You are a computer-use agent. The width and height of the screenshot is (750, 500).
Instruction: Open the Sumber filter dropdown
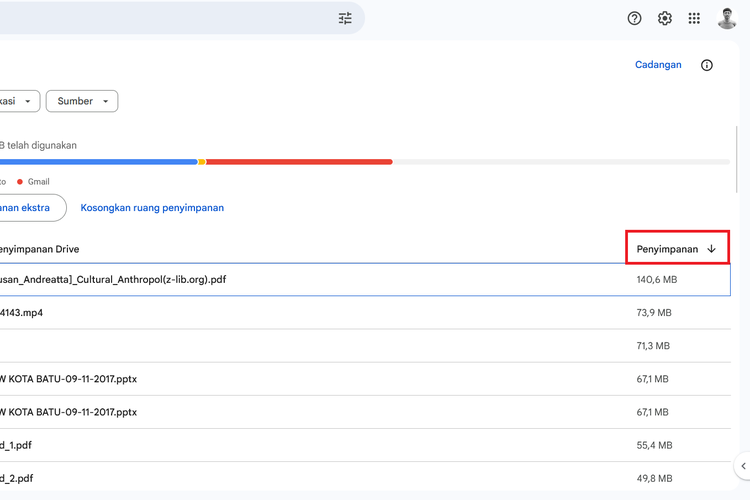tap(82, 101)
